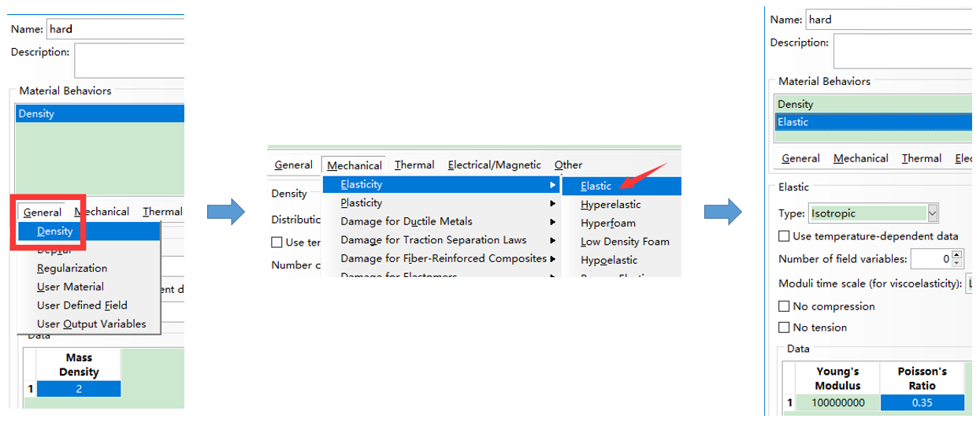Toggle the No tension checkbox

[x=784, y=328]
